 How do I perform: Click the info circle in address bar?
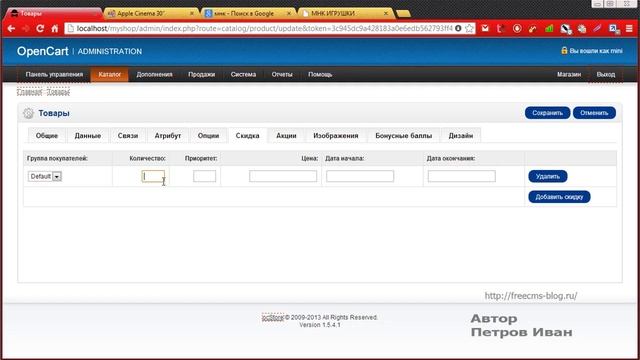[x=458, y=29]
